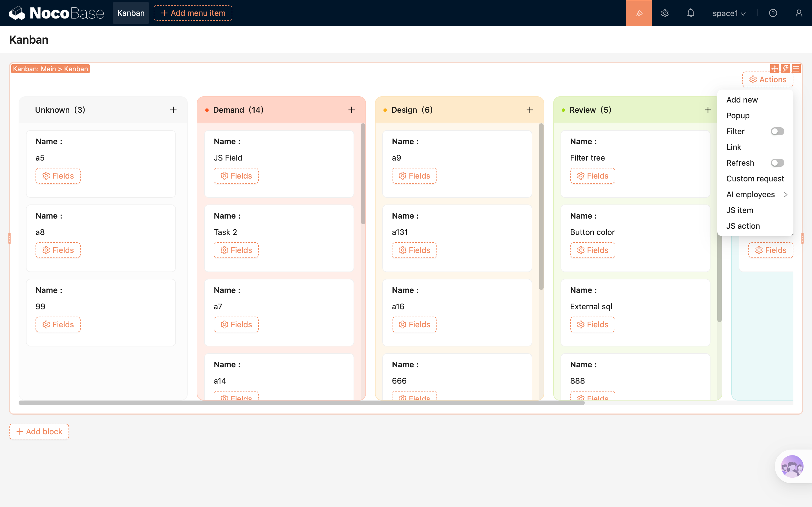812x507 pixels.
Task: Open the help question mark icon
Action: click(x=773, y=13)
